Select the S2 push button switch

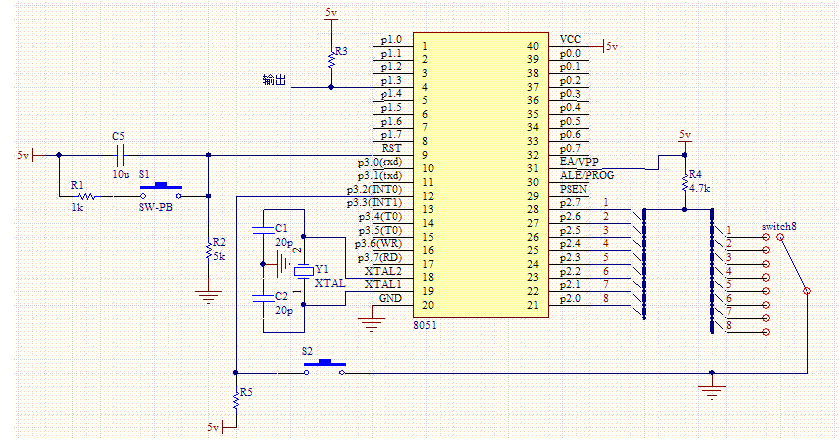coord(325,367)
